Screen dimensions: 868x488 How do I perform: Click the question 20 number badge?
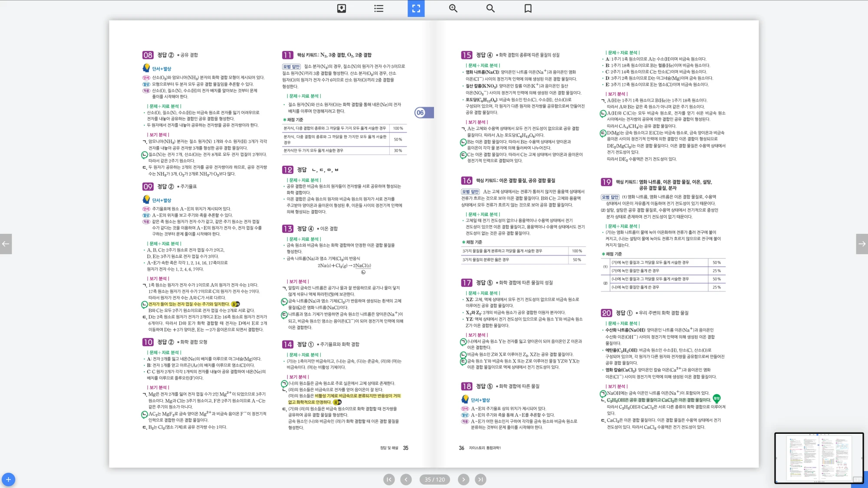click(x=606, y=313)
